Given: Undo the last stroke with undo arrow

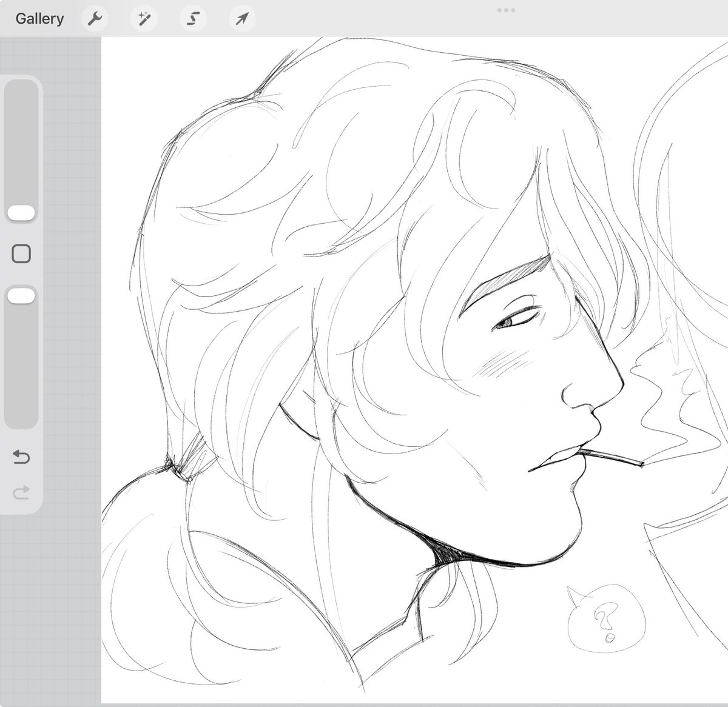Looking at the screenshot, I should pyautogui.click(x=21, y=458).
